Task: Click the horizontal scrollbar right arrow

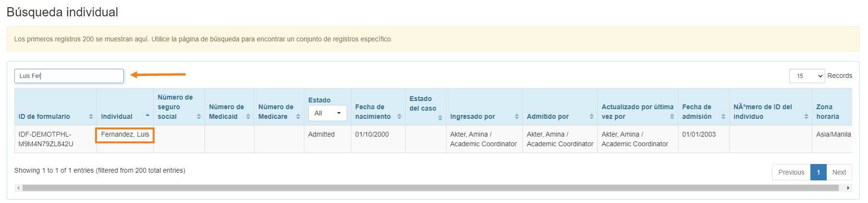Action: coord(848,188)
